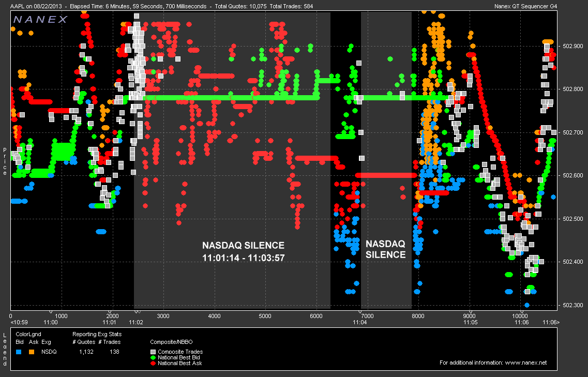Click the 4000 sequence tick label

(x=214, y=316)
